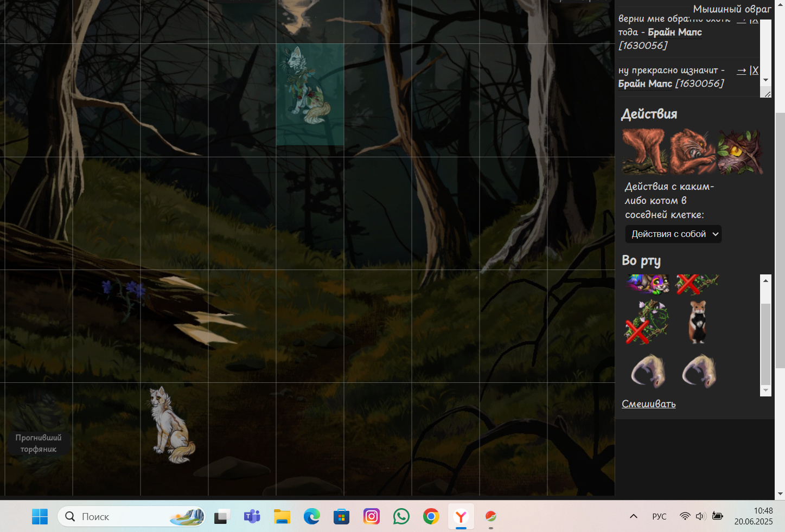Open Instagram from taskbar
The height and width of the screenshot is (532, 785).
(372, 516)
